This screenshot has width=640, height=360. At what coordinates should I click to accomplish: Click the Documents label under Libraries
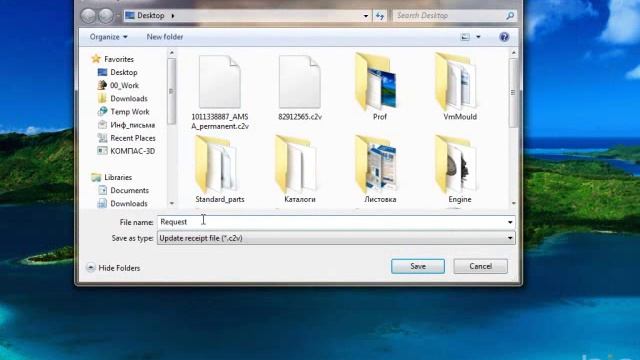tap(129, 190)
